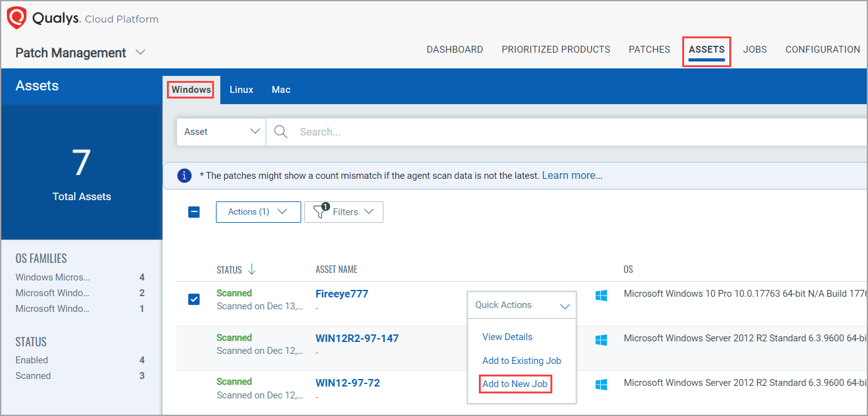Click Scanned status of WIN12-97-72 row

[x=234, y=381]
